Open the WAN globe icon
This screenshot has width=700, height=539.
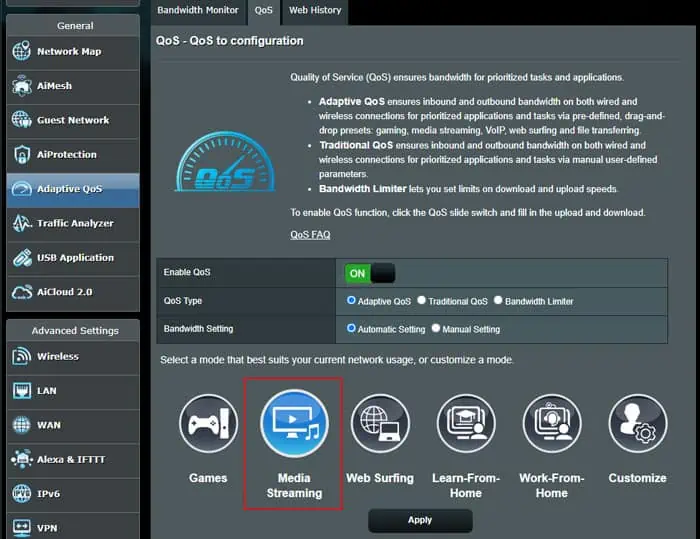click(21, 425)
